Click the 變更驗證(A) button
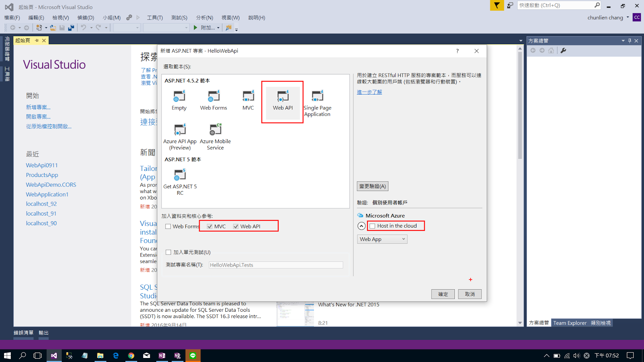The image size is (644, 362). tap(373, 186)
